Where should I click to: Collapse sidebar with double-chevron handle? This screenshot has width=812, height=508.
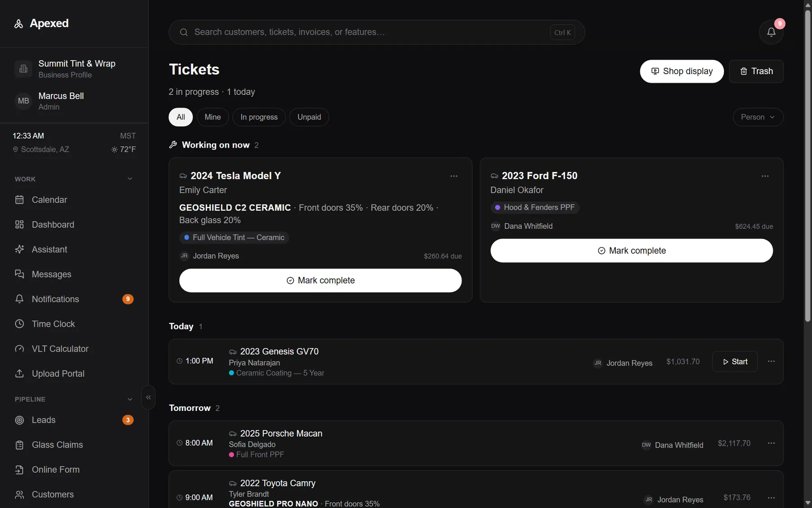(148, 397)
